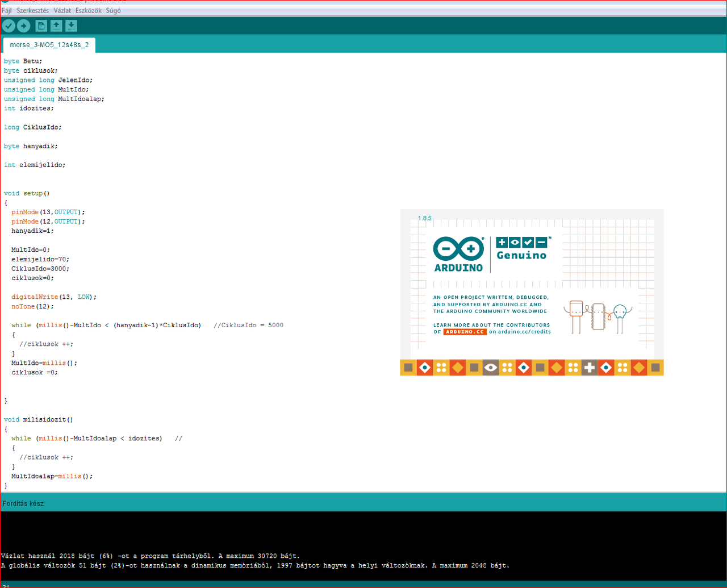Select the morse_3-MO5_12s48s_2 sketch tab
Image resolution: width=727 pixels, height=588 pixels.
(49, 45)
